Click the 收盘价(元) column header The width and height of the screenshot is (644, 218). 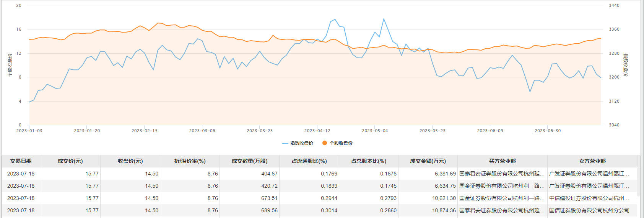[x=130, y=161]
